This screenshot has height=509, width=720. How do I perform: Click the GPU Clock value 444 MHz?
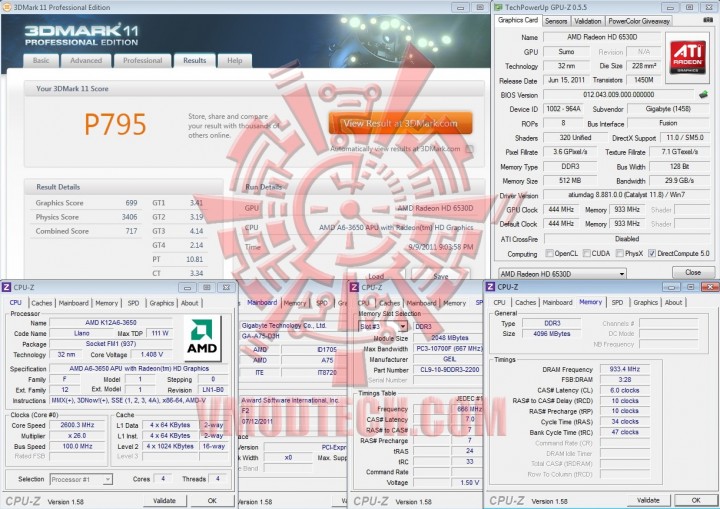561,209
